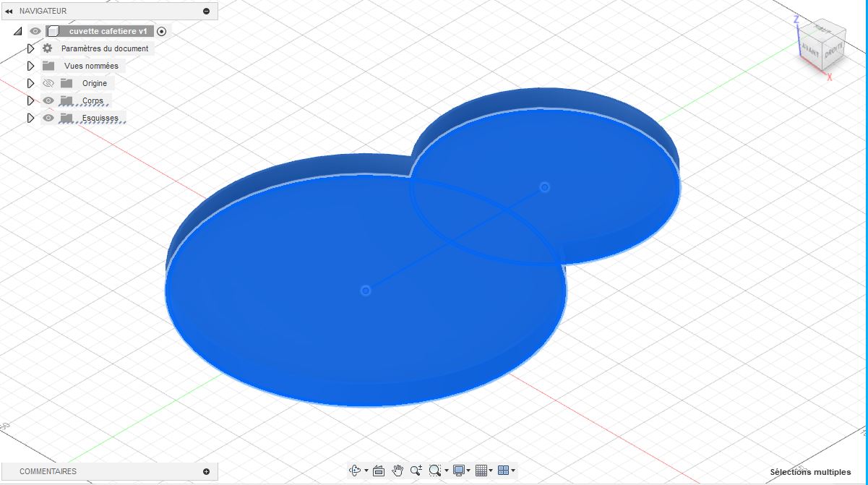Toggle visibility of the Esquisses folder
The height and width of the screenshot is (485, 868).
coord(48,118)
